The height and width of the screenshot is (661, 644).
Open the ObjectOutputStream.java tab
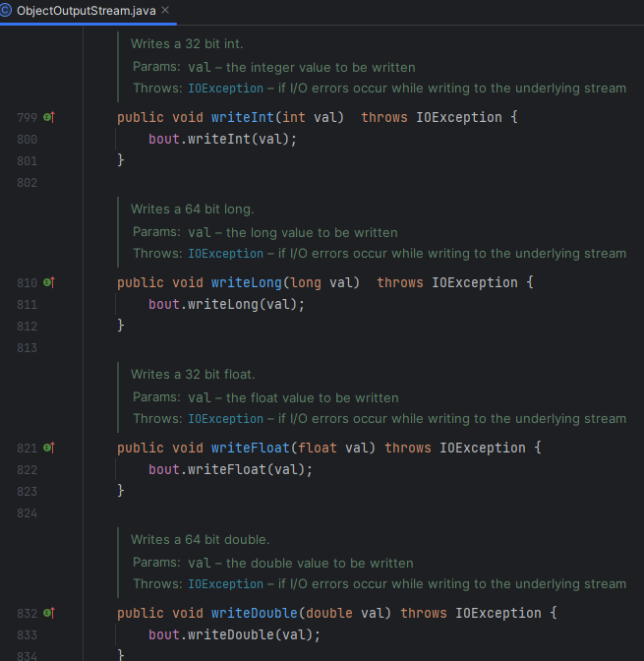pos(86,11)
